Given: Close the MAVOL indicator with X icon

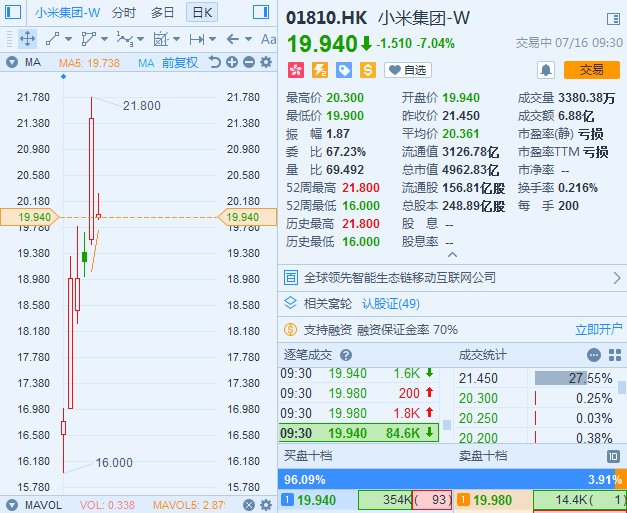Looking at the screenshot, I should 249,505.
